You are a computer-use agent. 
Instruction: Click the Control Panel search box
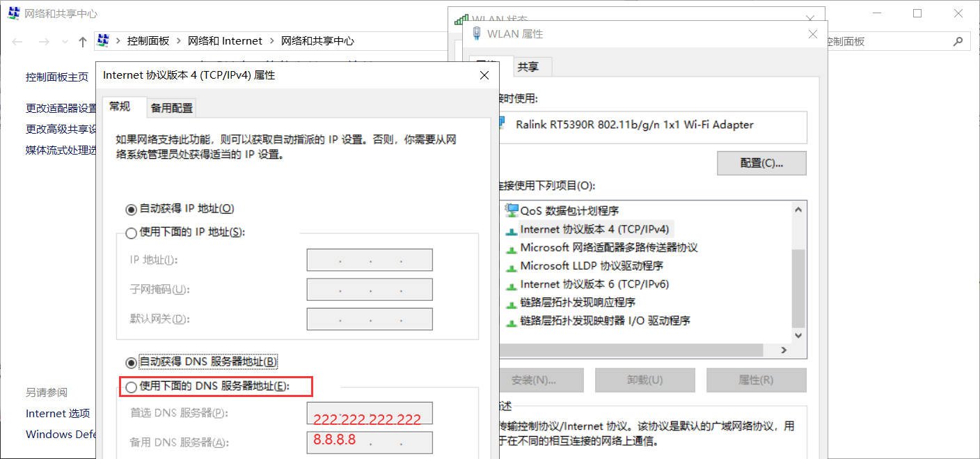click(897, 41)
